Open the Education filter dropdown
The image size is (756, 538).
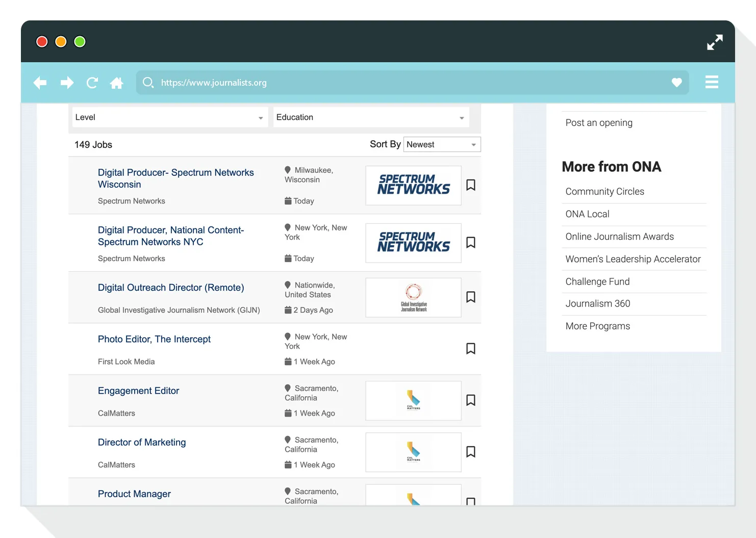(370, 117)
